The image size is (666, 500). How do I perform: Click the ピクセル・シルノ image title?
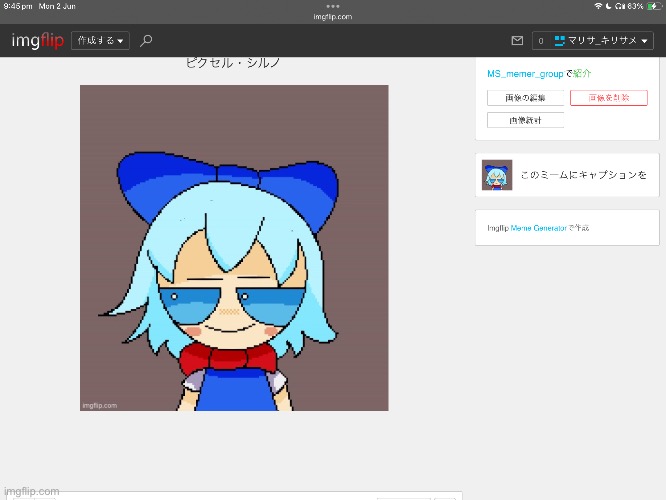coord(233,63)
